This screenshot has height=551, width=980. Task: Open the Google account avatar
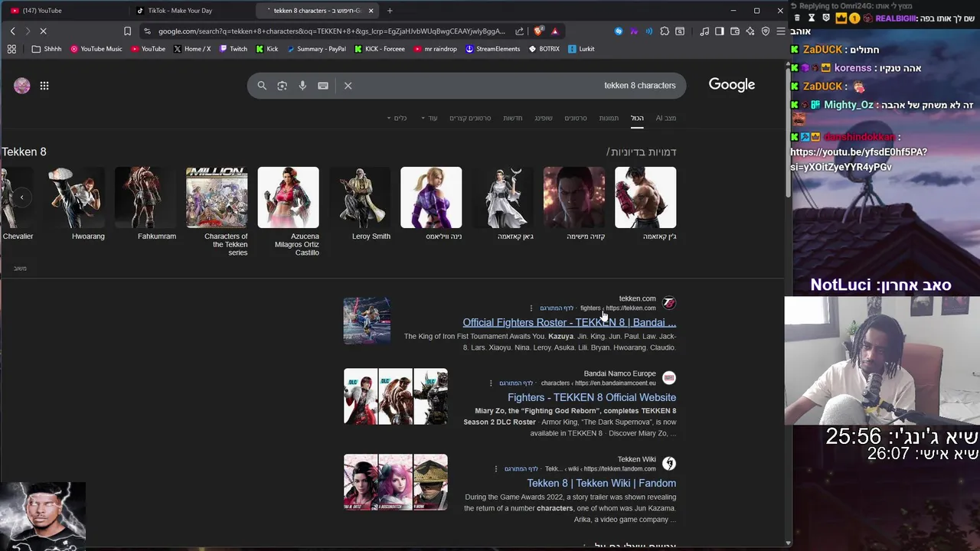coord(22,86)
